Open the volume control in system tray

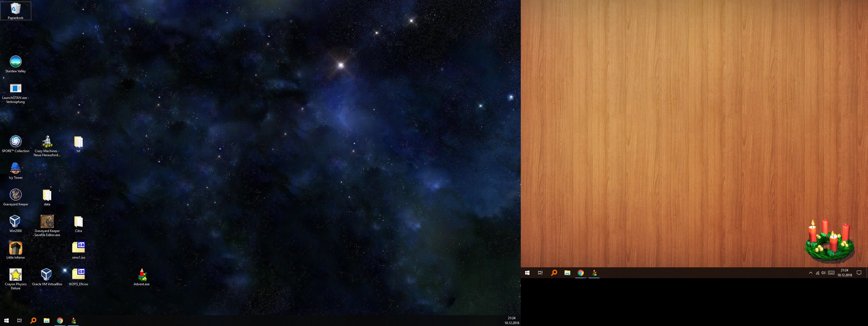(x=824, y=273)
